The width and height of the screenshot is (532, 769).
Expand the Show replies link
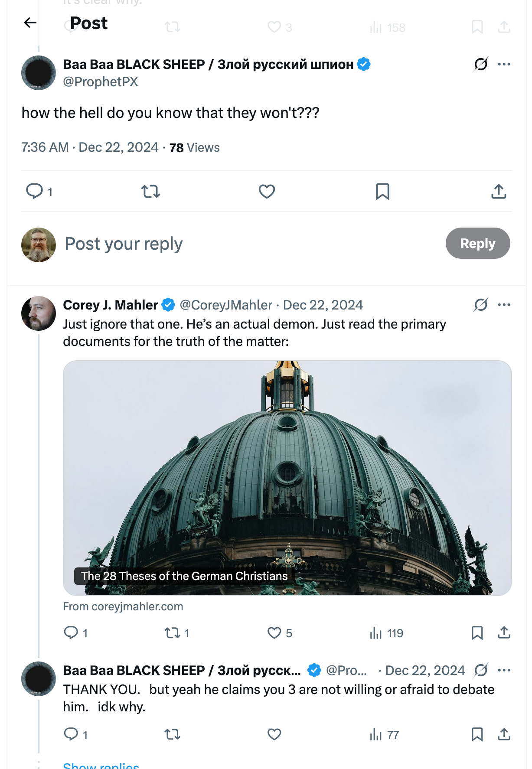click(x=101, y=766)
